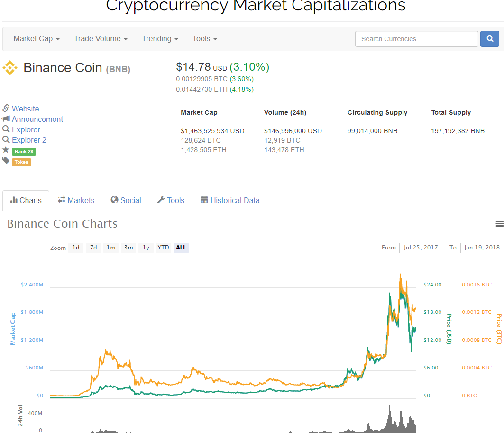Open the Trending dropdown menu
The height and width of the screenshot is (433, 504).
tap(160, 39)
